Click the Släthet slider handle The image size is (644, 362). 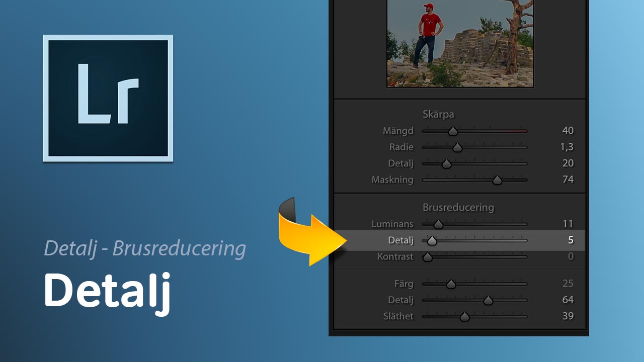464,317
